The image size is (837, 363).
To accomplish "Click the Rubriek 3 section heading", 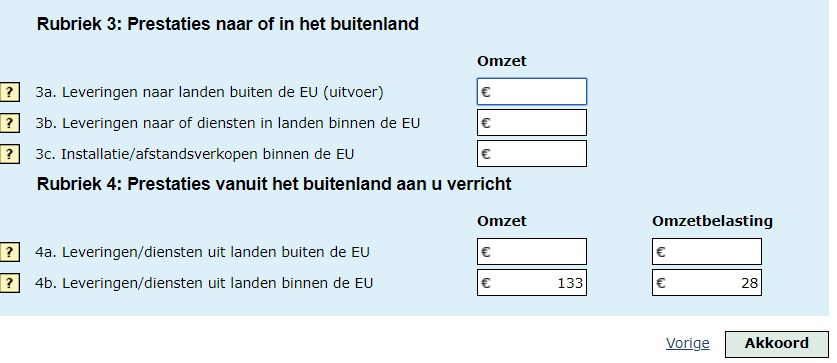I will (x=227, y=24).
